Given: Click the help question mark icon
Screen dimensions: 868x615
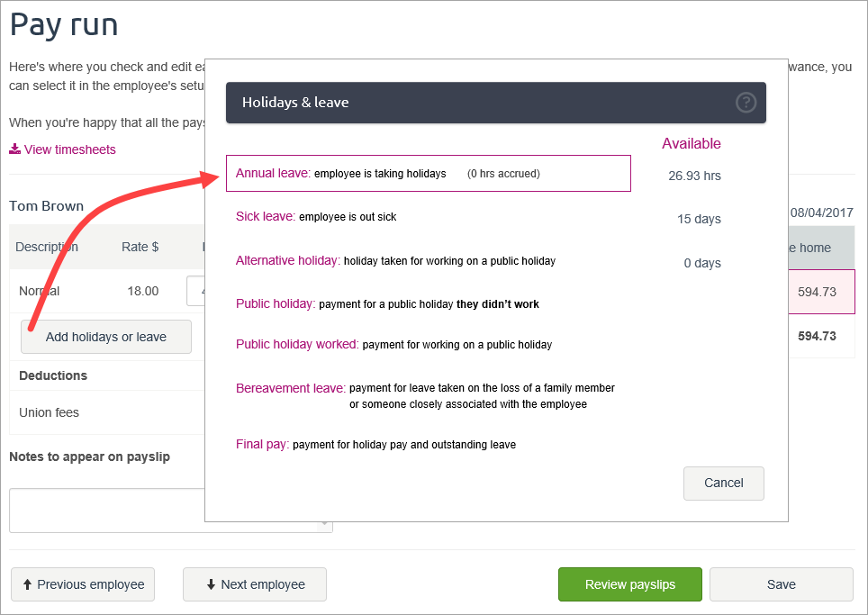Looking at the screenshot, I should pos(746,103).
